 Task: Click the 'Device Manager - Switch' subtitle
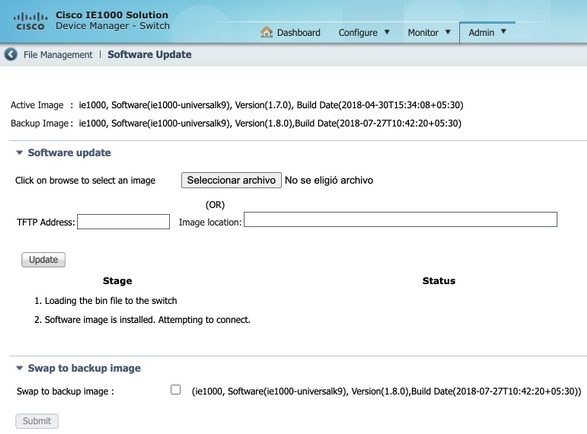tap(113, 26)
